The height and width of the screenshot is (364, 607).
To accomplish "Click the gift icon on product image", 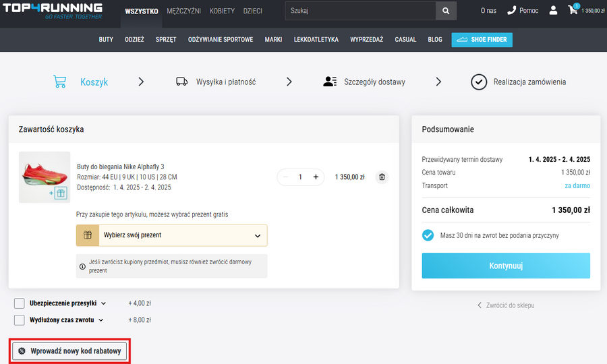I will tap(60, 193).
